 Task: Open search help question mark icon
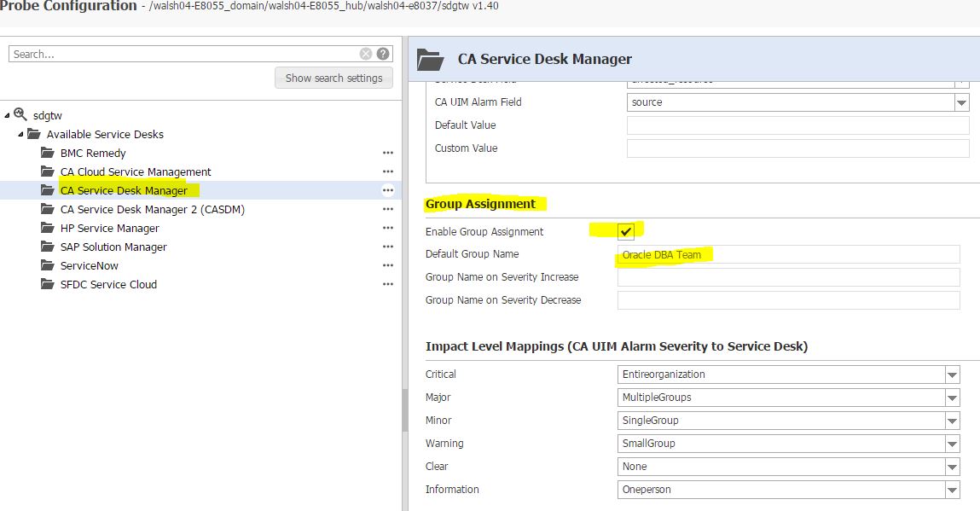(x=383, y=54)
